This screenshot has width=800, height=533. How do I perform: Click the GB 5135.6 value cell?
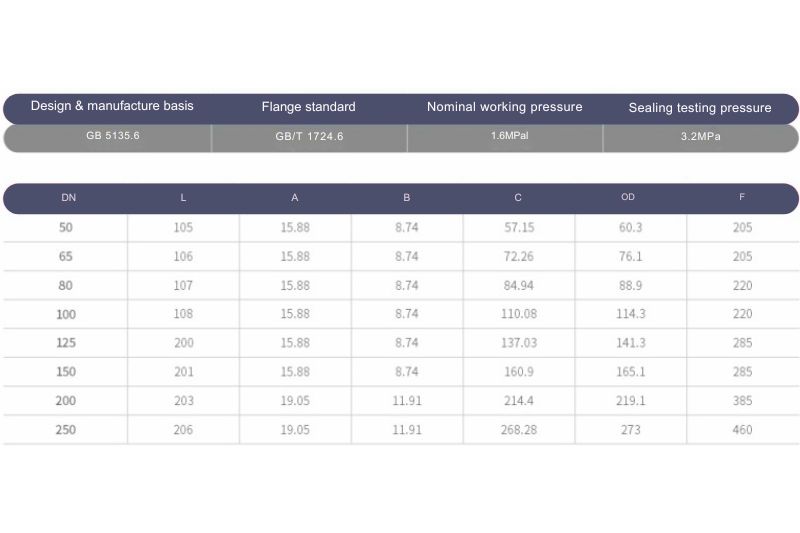pos(113,135)
